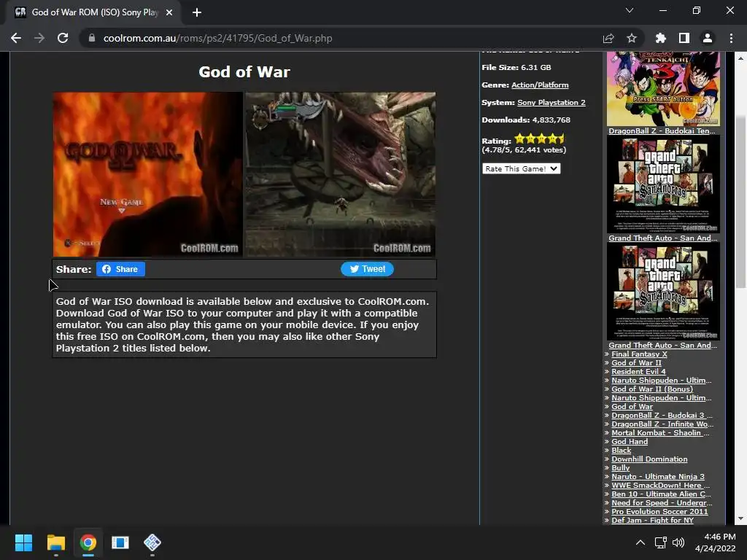747x560 pixels.
Task: Open second Grand Theft Auto San Andreas cover
Action: [x=663, y=292]
